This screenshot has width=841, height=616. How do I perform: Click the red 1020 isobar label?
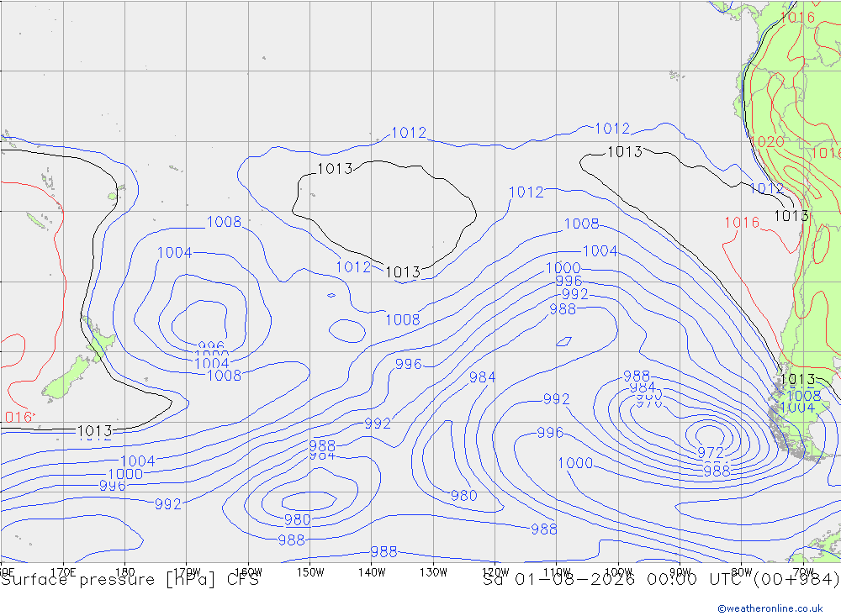coord(768,142)
